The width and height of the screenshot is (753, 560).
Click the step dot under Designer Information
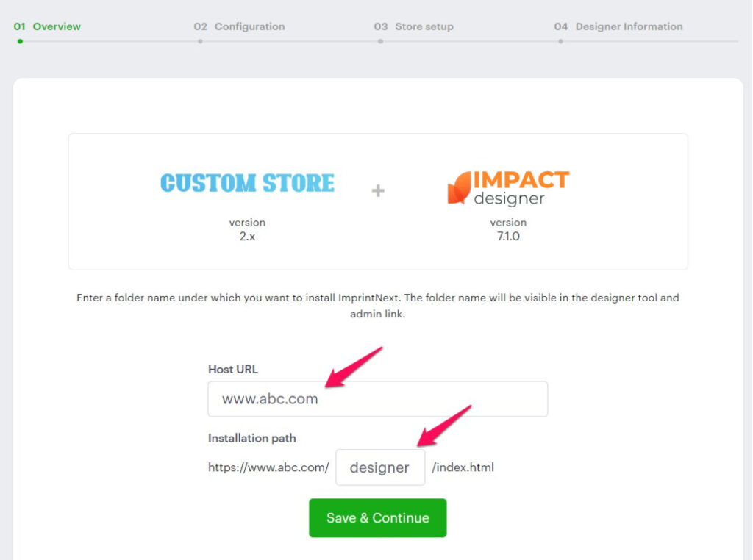[x=560, y=41]
